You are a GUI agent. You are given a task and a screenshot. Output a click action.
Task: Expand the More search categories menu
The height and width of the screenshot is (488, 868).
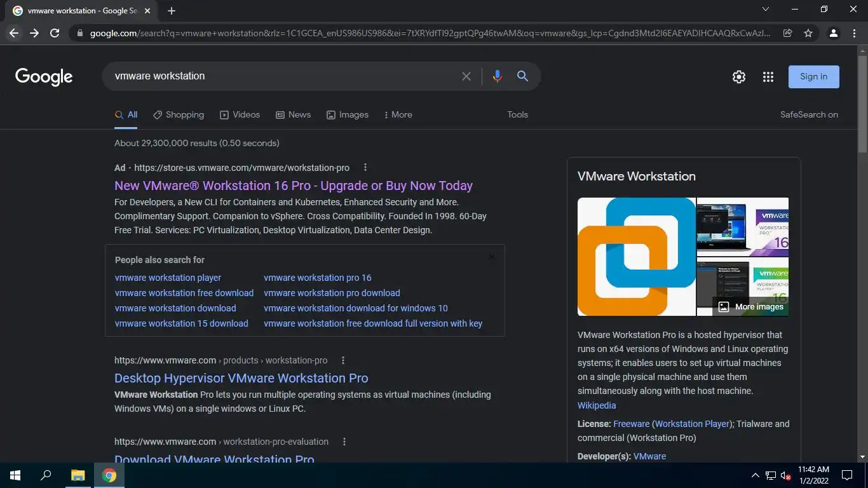(398, 114)
